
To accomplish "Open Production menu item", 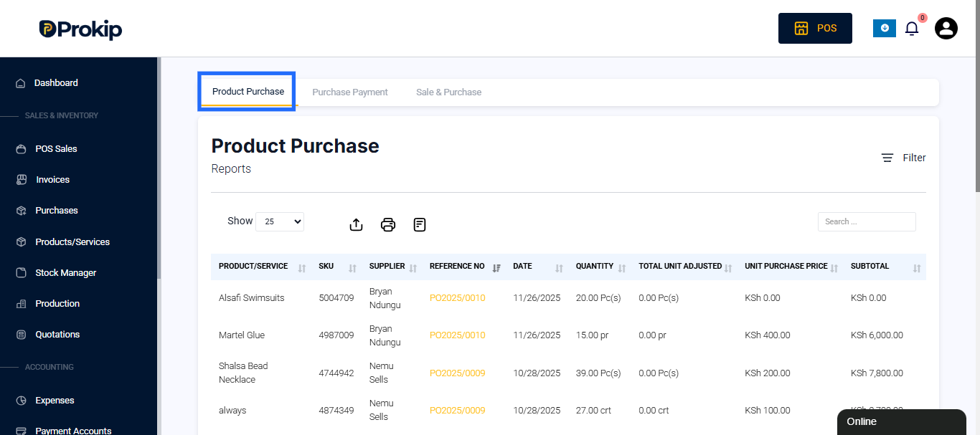I will [x=57, y=304].
